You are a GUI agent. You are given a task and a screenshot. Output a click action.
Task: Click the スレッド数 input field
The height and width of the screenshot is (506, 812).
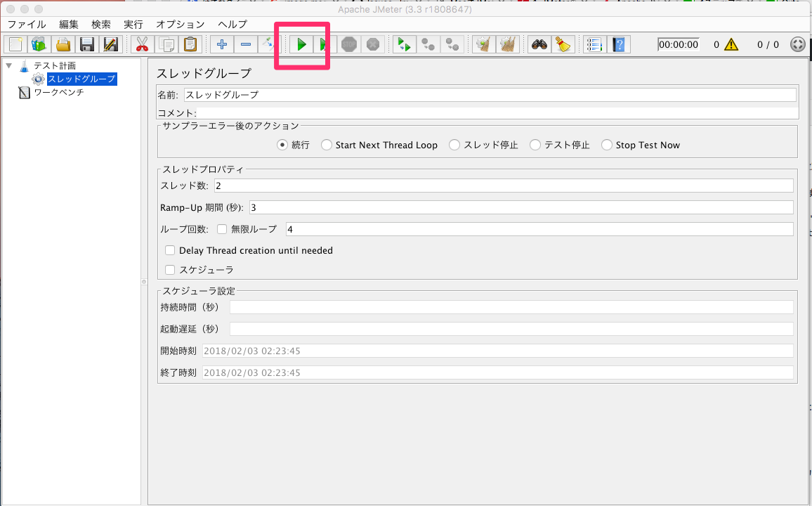point(503,186)
